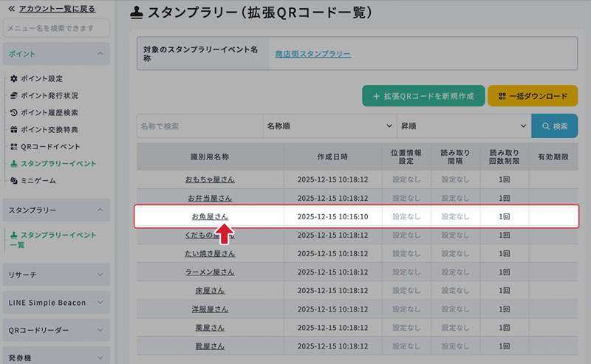The height and width of the screenshot is (364, 591).
Task: Click the ポイント発行状況 coins icon
Action: point(14,96)
